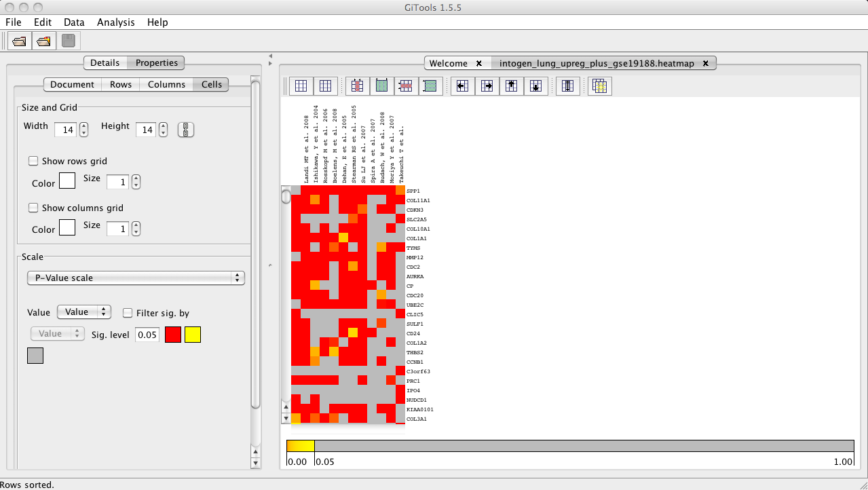The height and width of the screenshot is (490, 868).
Task: Click the Width value field
Action: pyautogui.click(x=66, y=129)
